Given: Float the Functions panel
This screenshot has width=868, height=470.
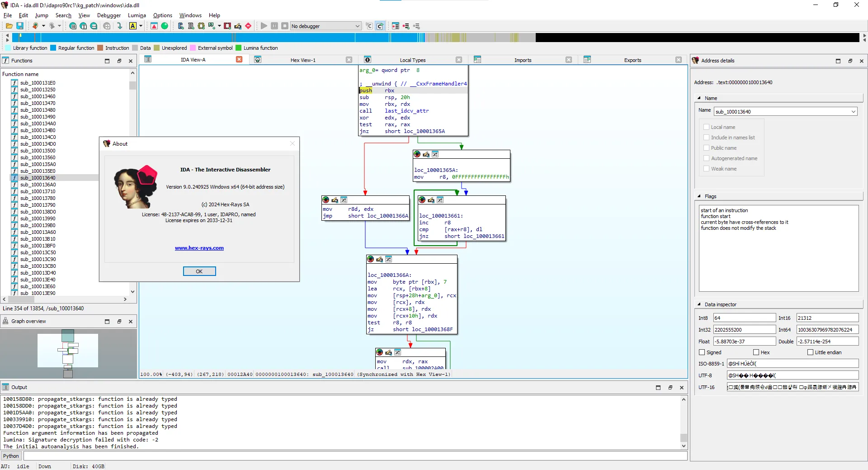Looking at the screenshot, I should coord(119,61).
